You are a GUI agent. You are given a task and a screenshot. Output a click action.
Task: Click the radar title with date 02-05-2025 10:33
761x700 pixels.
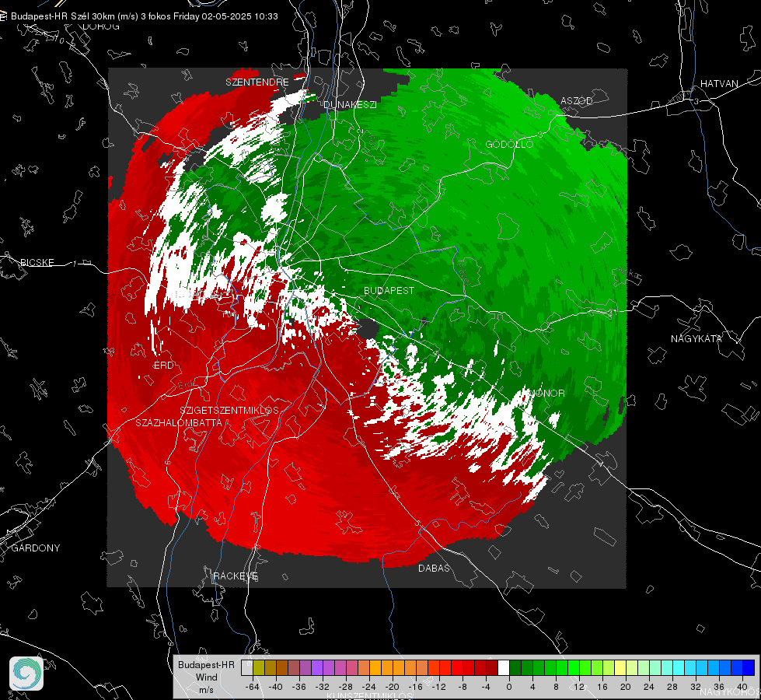(145, 16)
